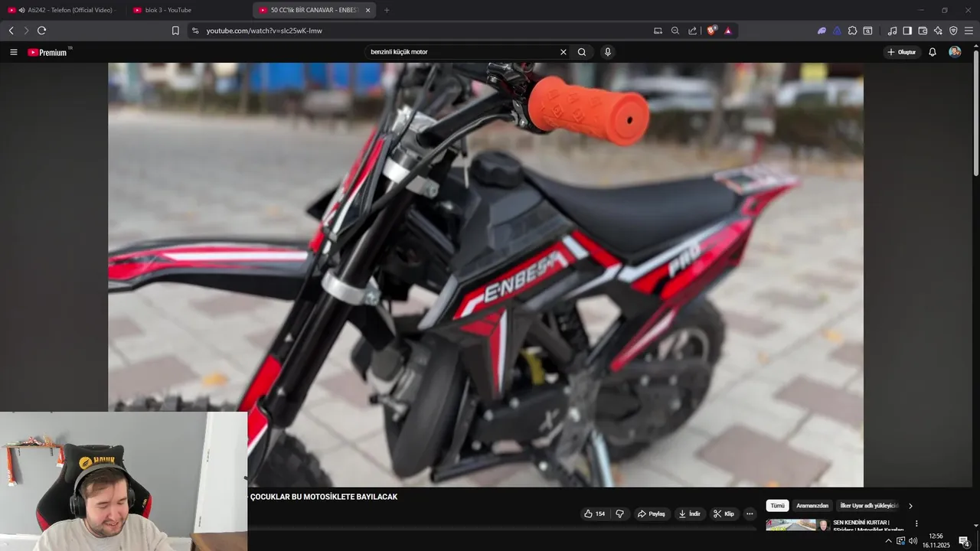Show hidden system tray icons
This screenshot has width=980, height=551.
tap(888, 541)
